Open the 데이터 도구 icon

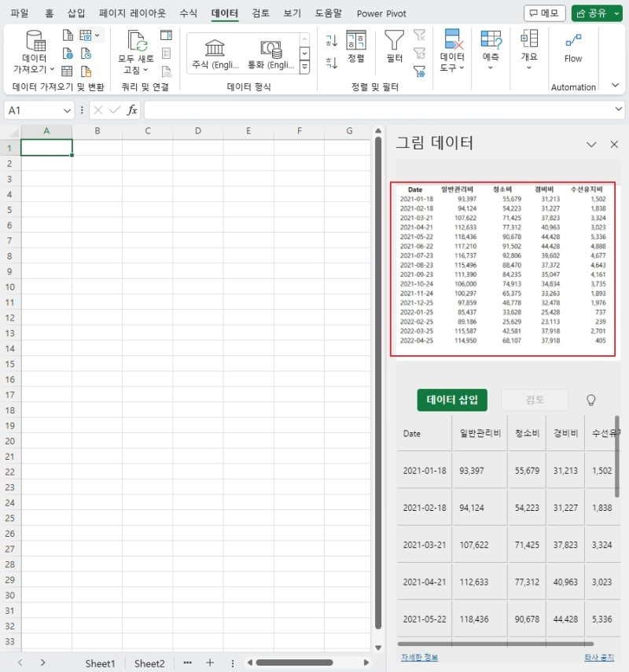(452, 39)
